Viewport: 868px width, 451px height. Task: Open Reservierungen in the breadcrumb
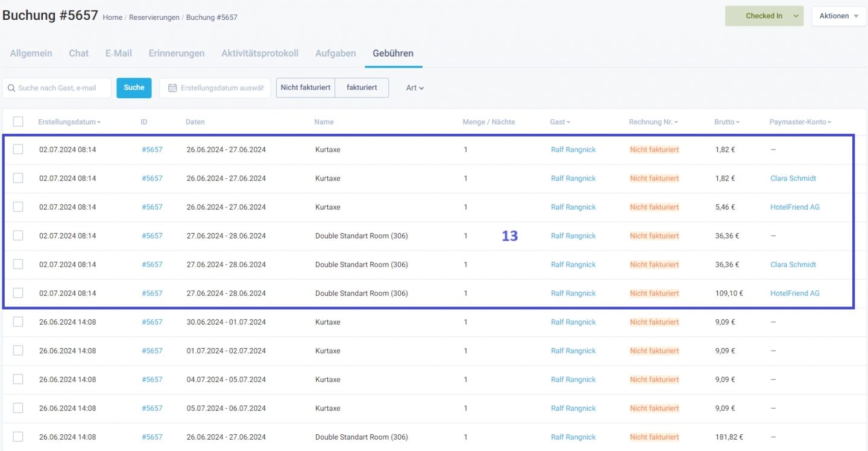click(x=154, y=17)
